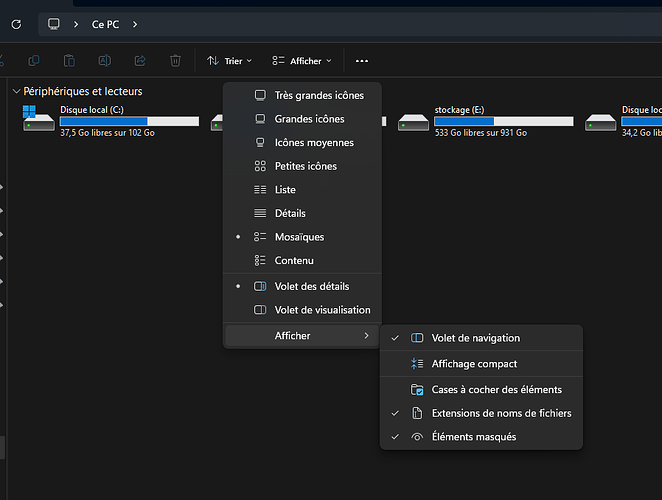
Task: Toggle the Volet de navigation option
Action: (475, 338)
